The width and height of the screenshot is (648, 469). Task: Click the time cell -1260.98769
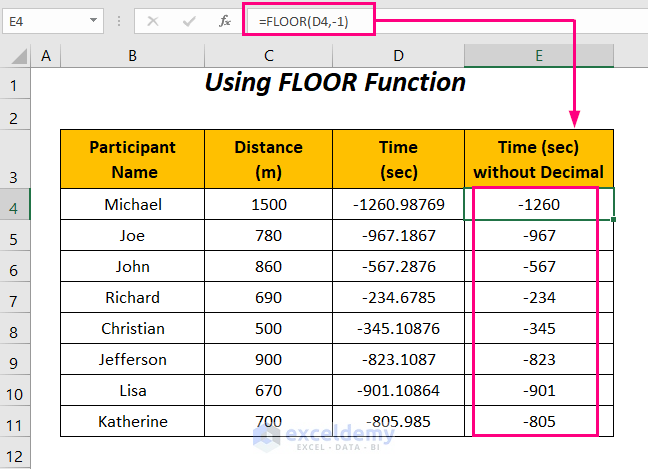click(398, 205)
